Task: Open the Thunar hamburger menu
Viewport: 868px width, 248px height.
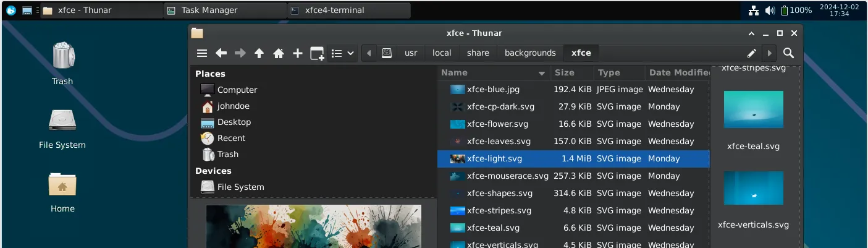Action: pos(202,53)
